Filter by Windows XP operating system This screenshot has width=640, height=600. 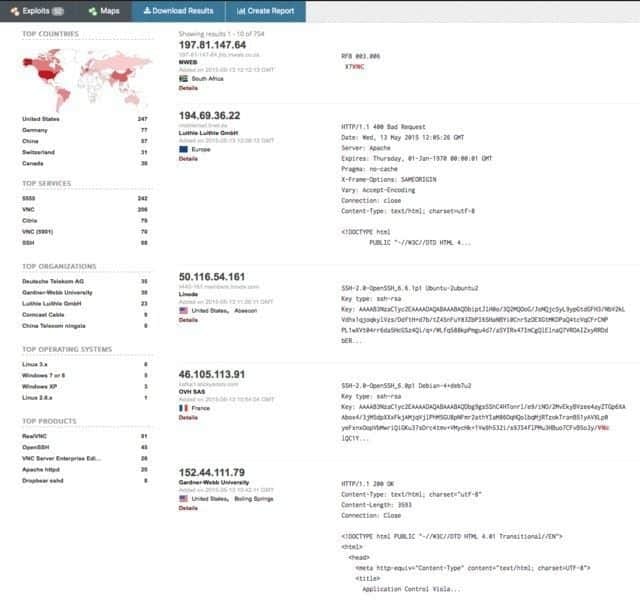point(40,386)
